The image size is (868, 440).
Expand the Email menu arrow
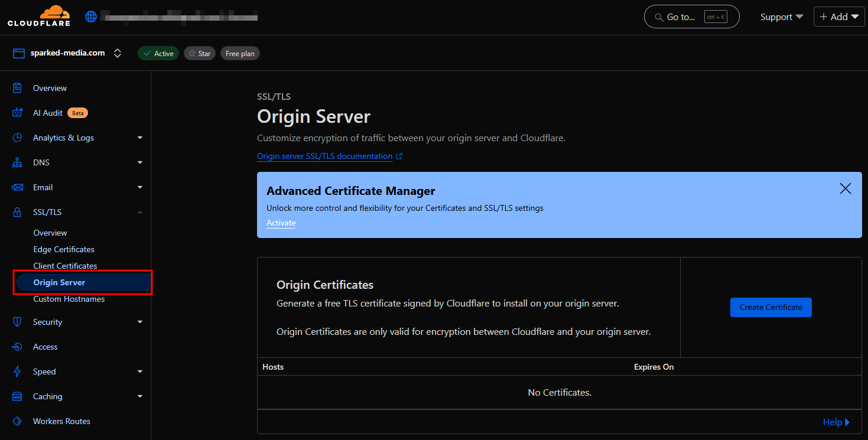pyautogui.click(x=140, y=187)
